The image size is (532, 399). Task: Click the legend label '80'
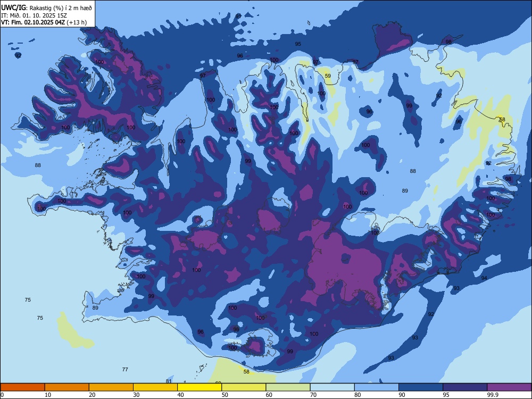358,395
